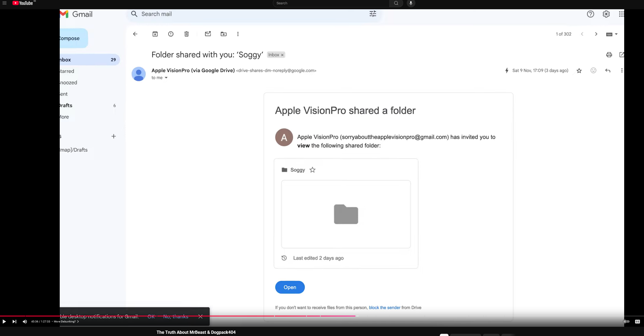Click the 'Last edited 2 days ago' text

coord(318,258)
